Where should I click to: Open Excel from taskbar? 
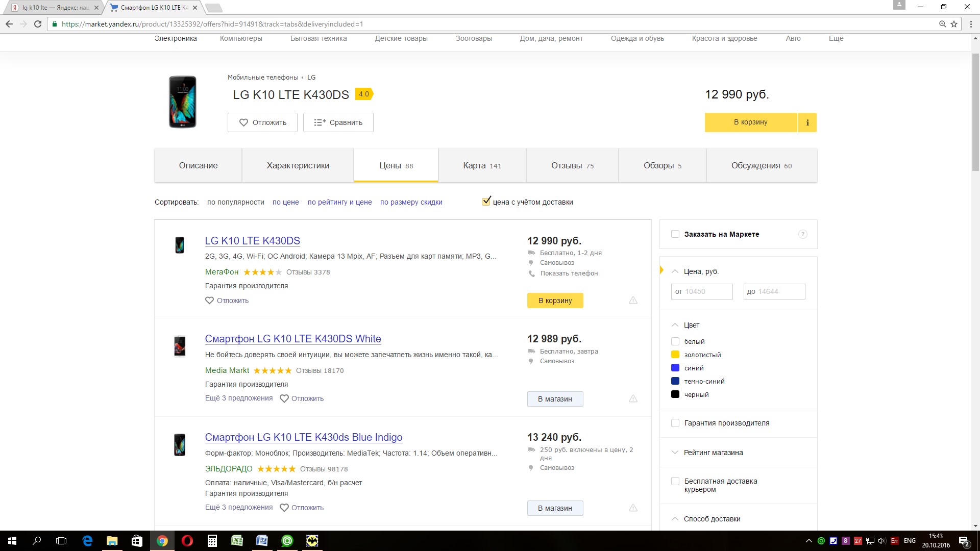[x=237, y=541]
